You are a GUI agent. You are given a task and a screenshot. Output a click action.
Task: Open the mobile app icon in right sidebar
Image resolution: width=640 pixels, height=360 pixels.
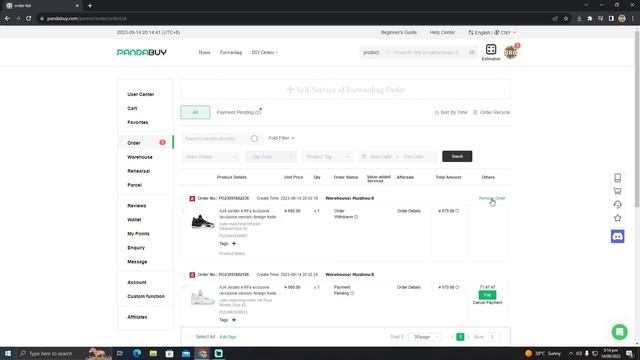(617, 178)
